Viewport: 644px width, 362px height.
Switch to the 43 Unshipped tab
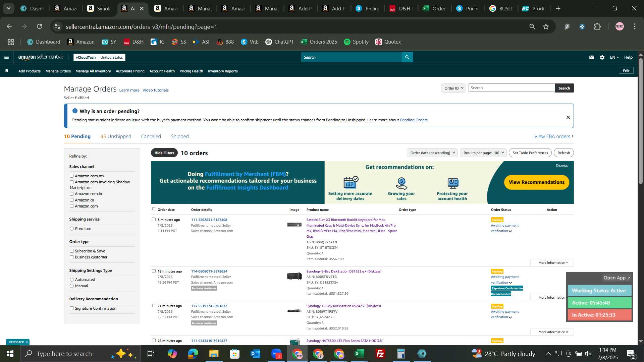point(116,136)
